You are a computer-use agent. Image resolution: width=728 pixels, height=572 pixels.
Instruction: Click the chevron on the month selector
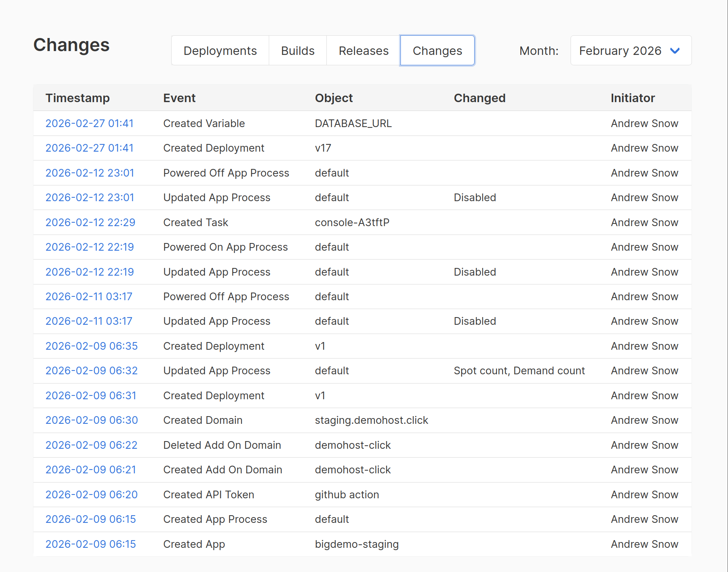(676, 50)
